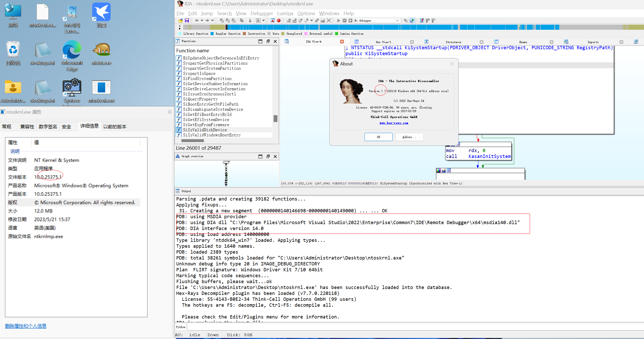The image size is (644, 339).
Task: Open the Debugger menu
Action: coord(262,13)
